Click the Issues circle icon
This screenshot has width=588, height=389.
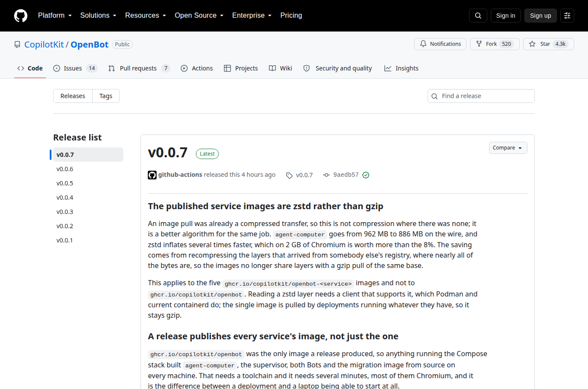coord(57,68)
